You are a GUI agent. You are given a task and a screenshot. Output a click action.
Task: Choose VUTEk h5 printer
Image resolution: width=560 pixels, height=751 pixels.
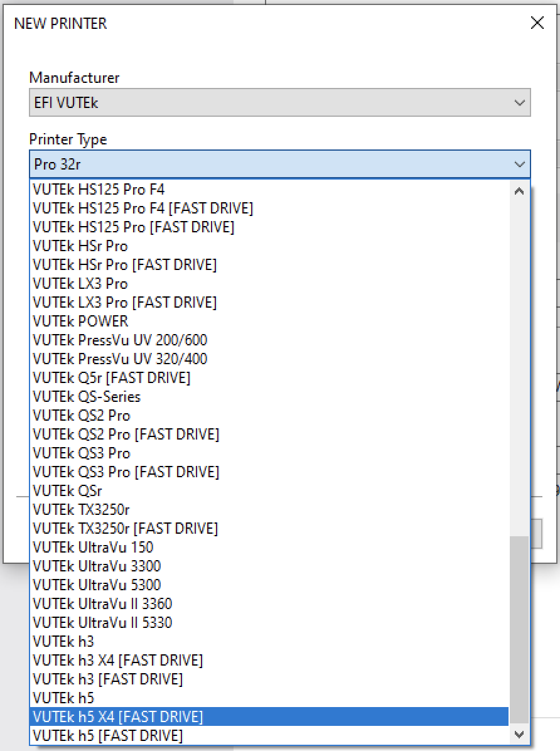(270, 698)
